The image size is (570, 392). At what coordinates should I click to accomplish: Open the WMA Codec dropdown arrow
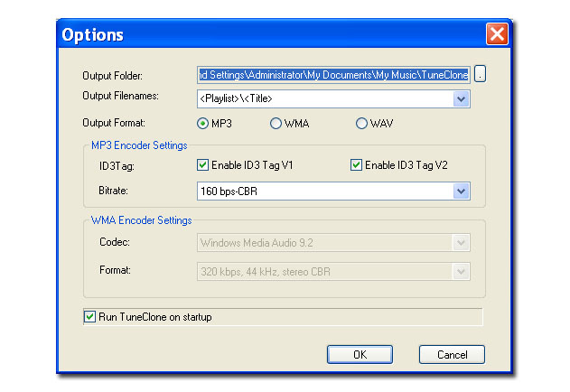point(461,243)
